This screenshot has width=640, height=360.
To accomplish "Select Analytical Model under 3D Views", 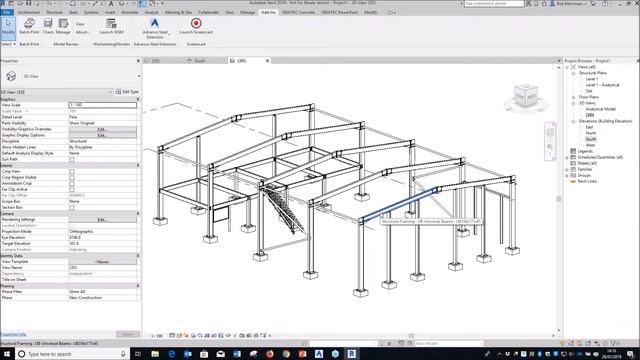I will tap(600, 109).
